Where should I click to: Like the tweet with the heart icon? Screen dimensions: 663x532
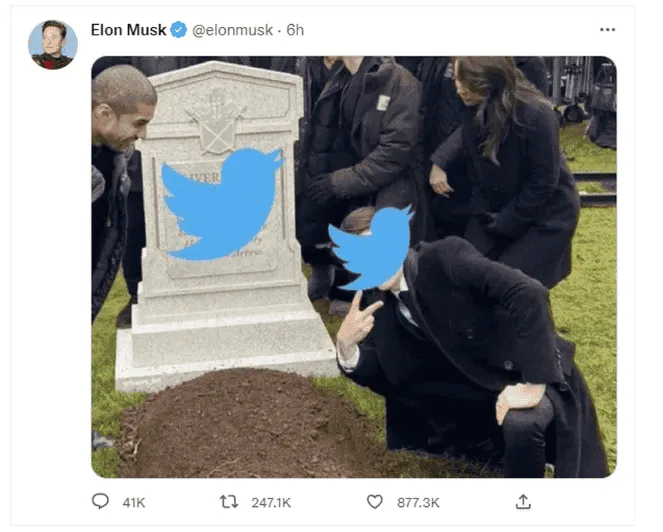(x=375, y=502)
